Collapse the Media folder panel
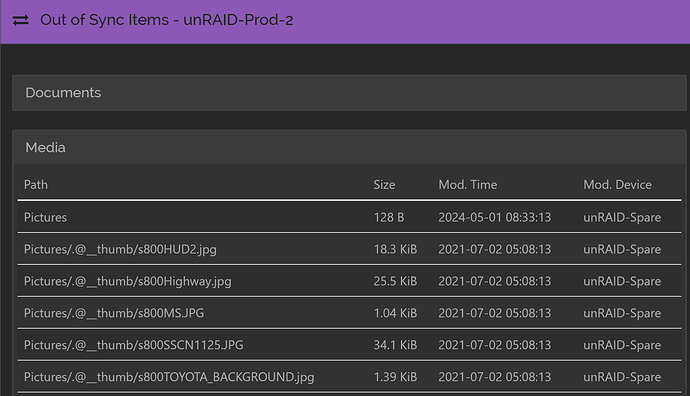 [x=349, y=147]
